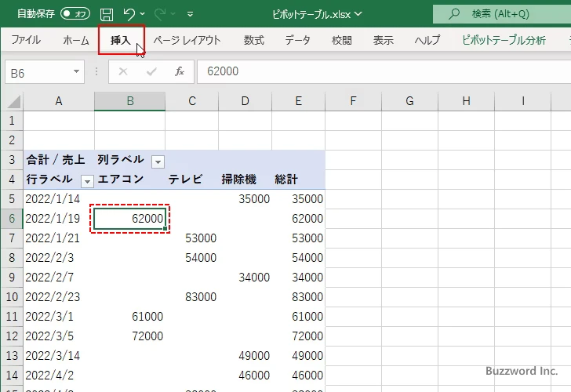Image resolution: width=571 pixels, height=392 pixels.
Task: Select cell B6 containing 62000
Action: [130, 219]
